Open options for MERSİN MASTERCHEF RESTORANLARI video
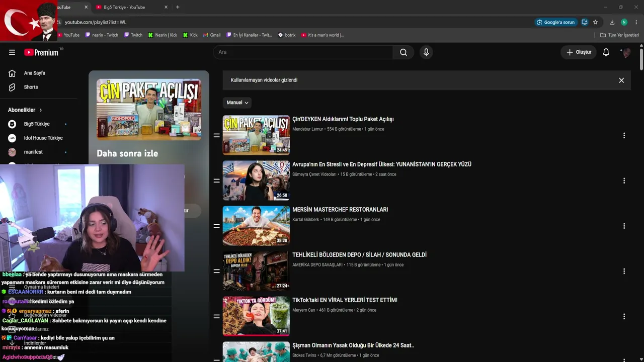Viewport: 644px width, 362px height. point(624,226)
